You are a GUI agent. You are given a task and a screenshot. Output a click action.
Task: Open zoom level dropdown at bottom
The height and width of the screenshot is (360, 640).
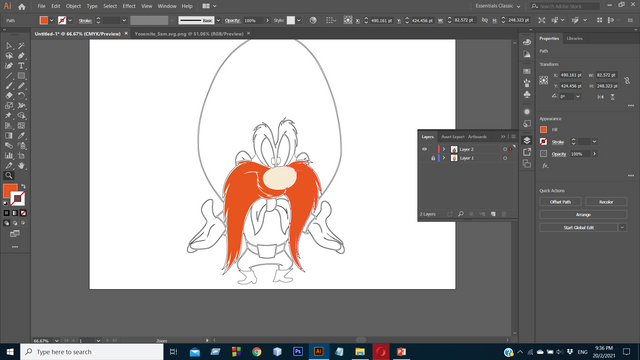click(x=56, y=340)
